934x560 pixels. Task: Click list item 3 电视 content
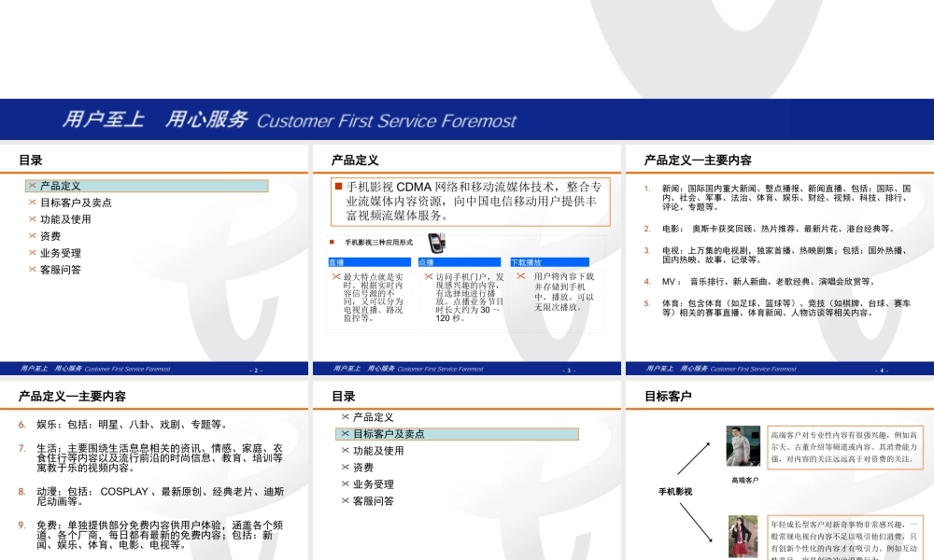[785, 256]
